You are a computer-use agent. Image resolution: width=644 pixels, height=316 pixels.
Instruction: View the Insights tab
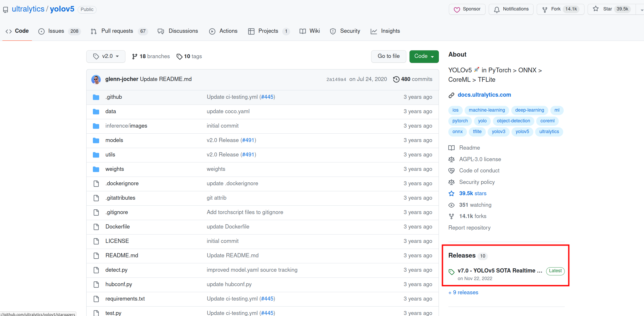385,31
